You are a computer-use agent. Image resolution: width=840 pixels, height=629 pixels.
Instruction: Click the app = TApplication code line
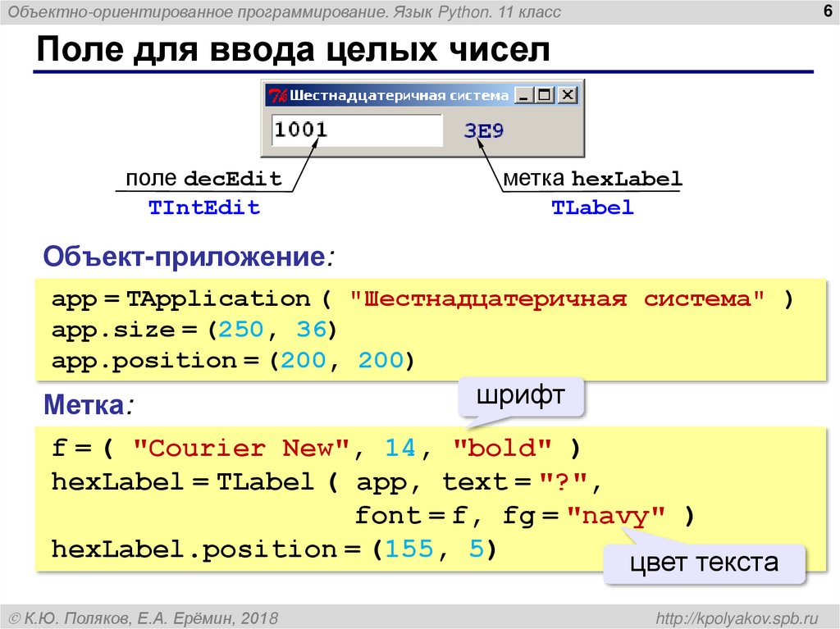pyautogui.click(x=422, y=299)
